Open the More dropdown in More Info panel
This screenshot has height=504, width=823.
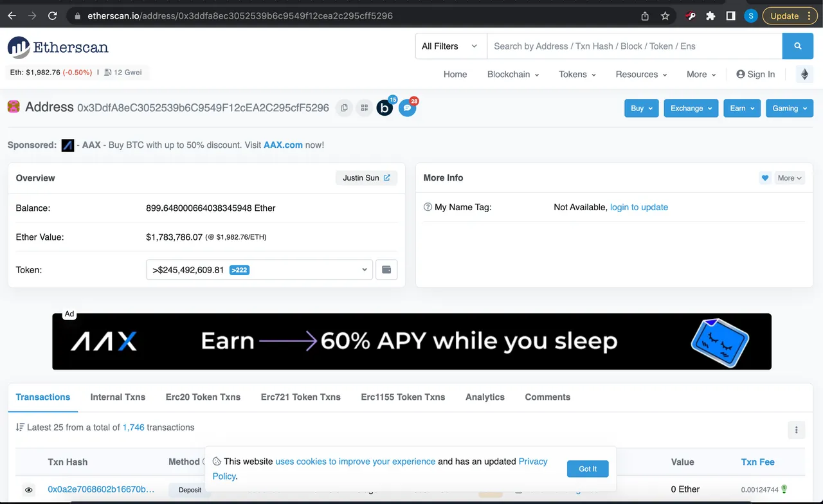[x=790, y=178]
